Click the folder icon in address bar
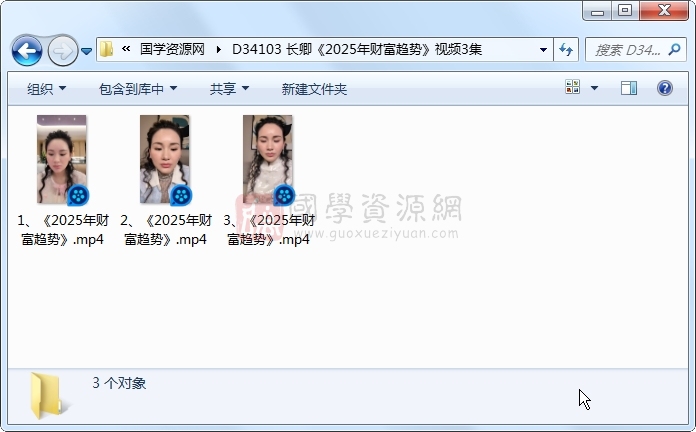Screen dimensions: 696x432 107,49
